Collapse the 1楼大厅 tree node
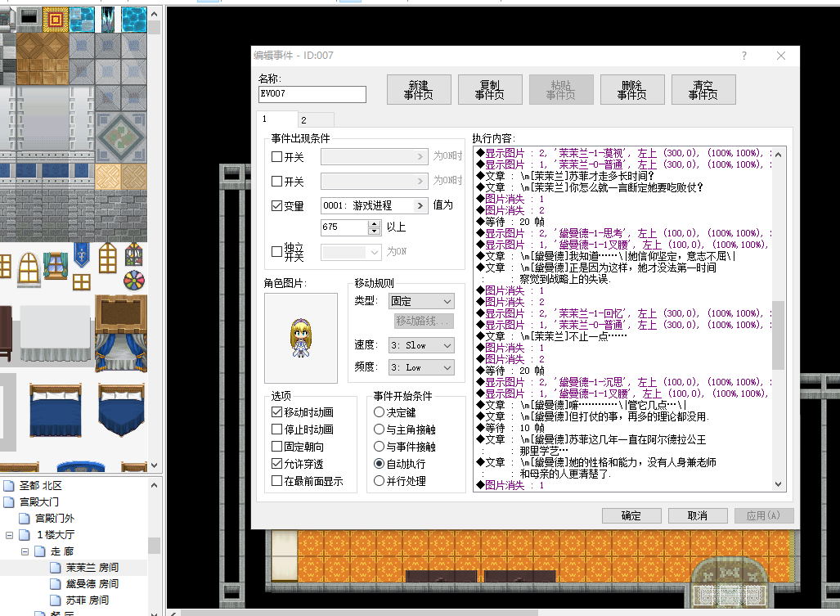840x616 pixels. pos(9,535)
